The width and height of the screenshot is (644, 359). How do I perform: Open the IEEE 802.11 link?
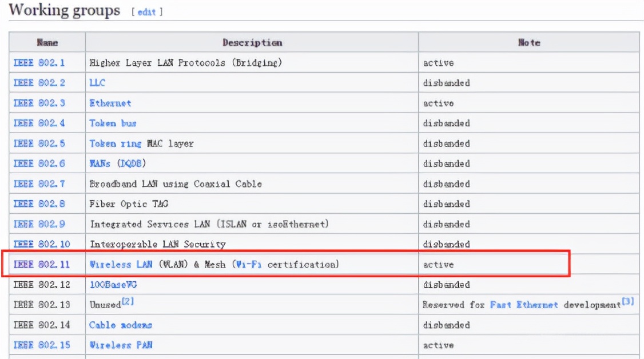pos(42,265)
